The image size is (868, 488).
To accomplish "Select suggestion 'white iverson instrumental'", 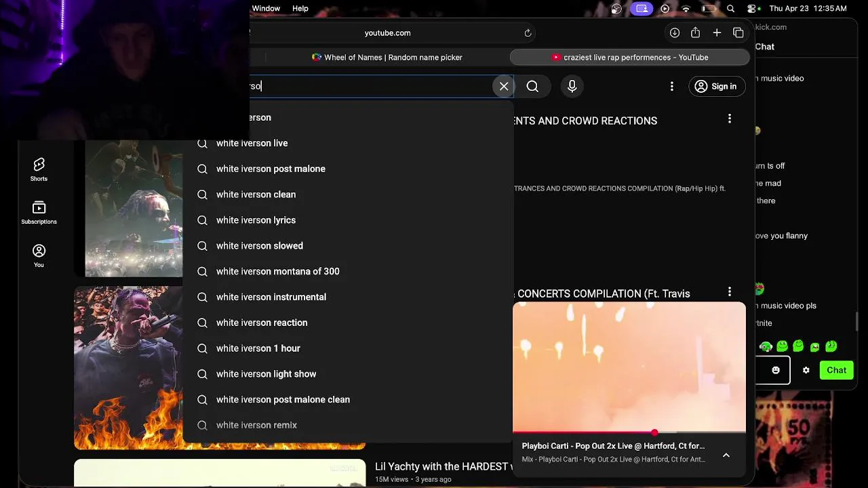I will pyautogui.click(x=347, y=297).
